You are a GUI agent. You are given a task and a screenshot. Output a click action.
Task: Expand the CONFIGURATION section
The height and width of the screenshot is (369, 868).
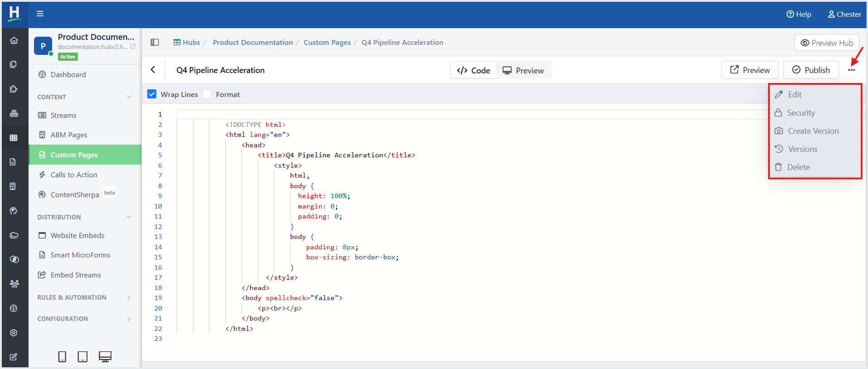[x=129, y=319]
